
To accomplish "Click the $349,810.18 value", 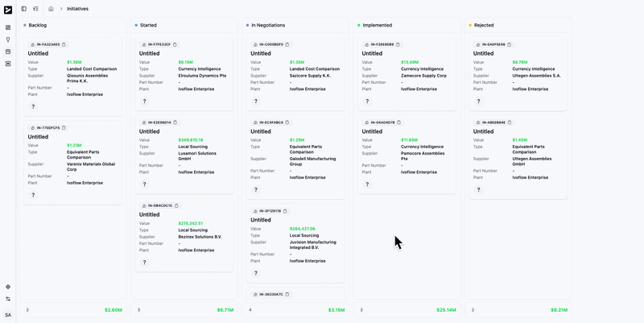I will tap(191, 140).
